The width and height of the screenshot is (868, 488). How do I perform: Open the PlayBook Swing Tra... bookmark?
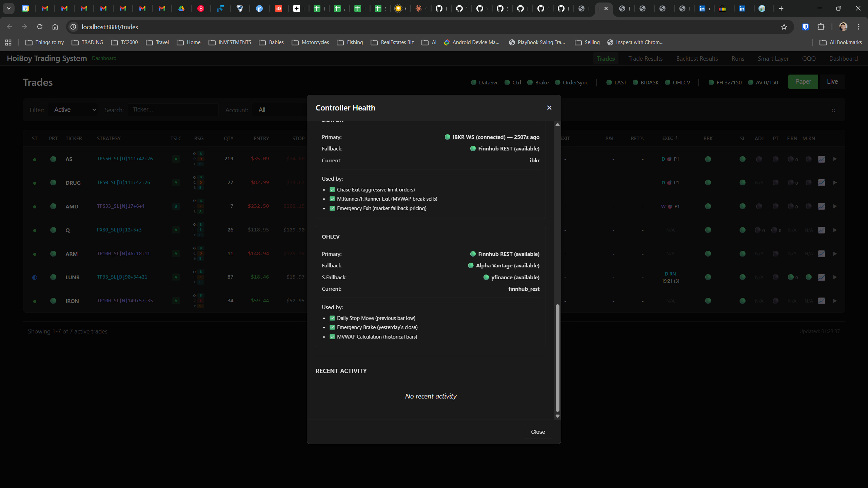click(537, 42)
